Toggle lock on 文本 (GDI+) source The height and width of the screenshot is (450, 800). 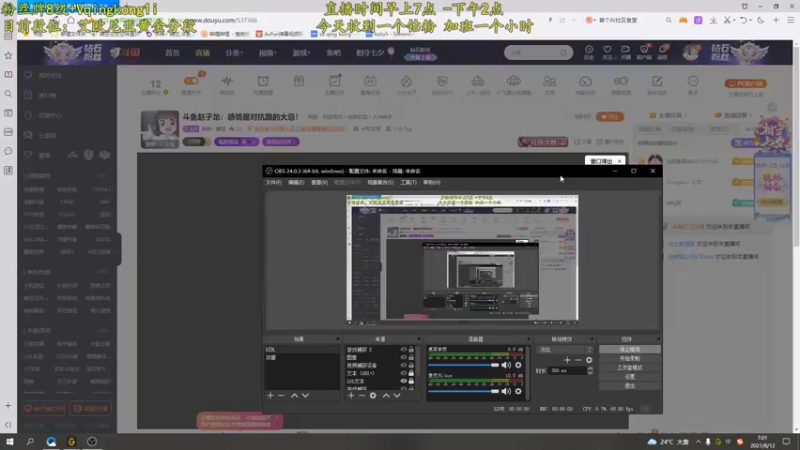411,373
